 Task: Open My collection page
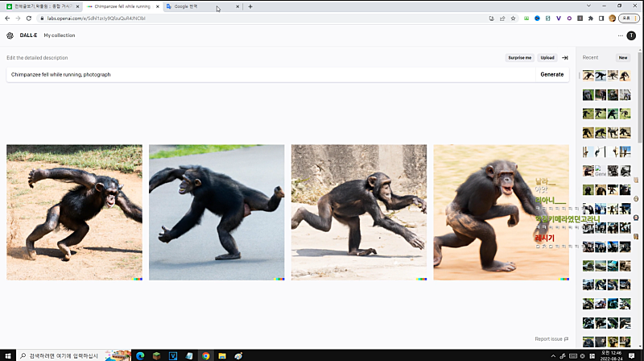tap(60, 35)
